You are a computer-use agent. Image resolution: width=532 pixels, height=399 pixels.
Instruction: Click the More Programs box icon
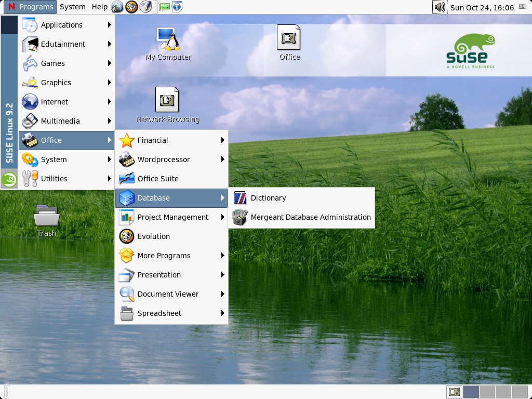[127, 256]
